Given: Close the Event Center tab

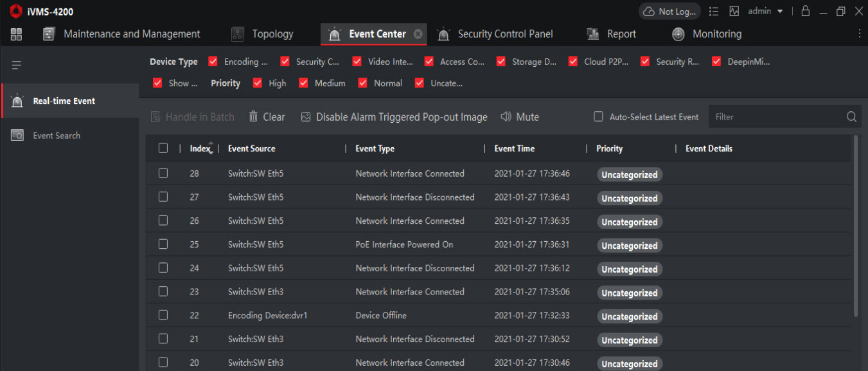Looking at the screenshot, I should pyautogui.click(x=418, y=34).
